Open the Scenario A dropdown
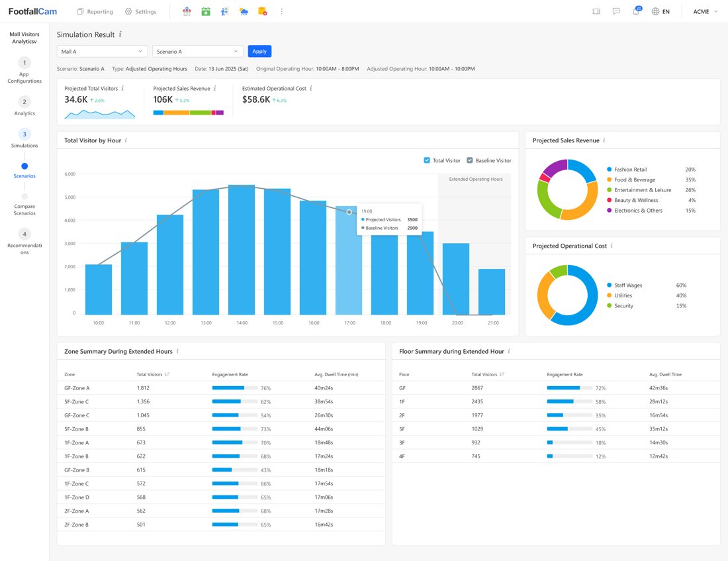The width and height of the screenshot is (728, 561). tap(198, 52)
